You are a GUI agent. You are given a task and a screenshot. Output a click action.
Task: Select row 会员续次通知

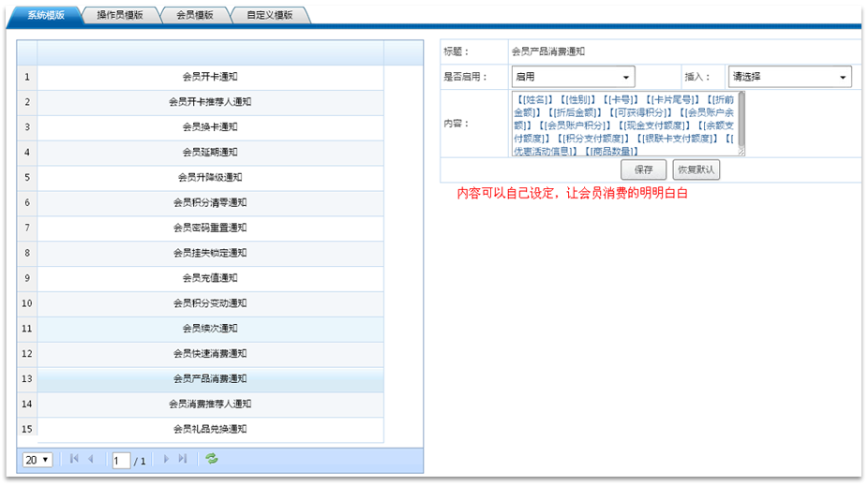(x=210, y=329)
